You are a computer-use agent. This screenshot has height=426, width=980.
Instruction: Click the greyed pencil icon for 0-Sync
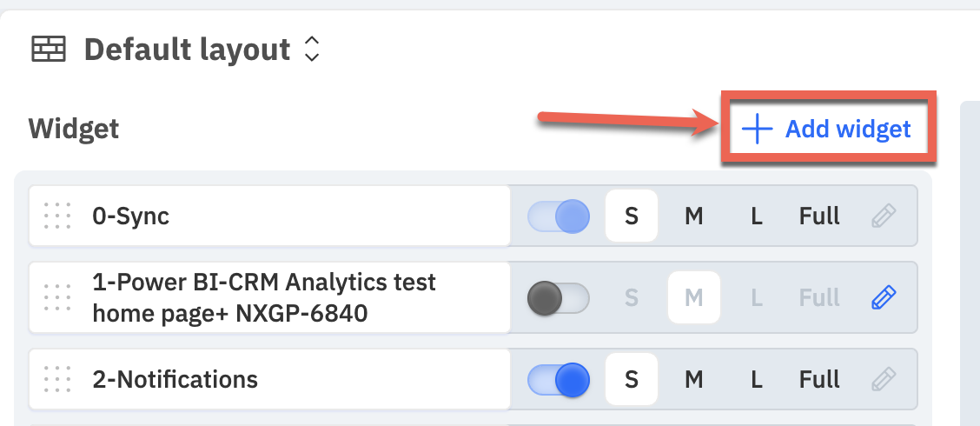[x=884, y=216]
